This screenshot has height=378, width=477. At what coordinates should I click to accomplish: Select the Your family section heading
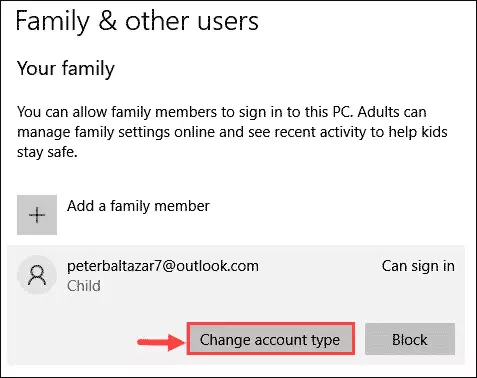66,69
